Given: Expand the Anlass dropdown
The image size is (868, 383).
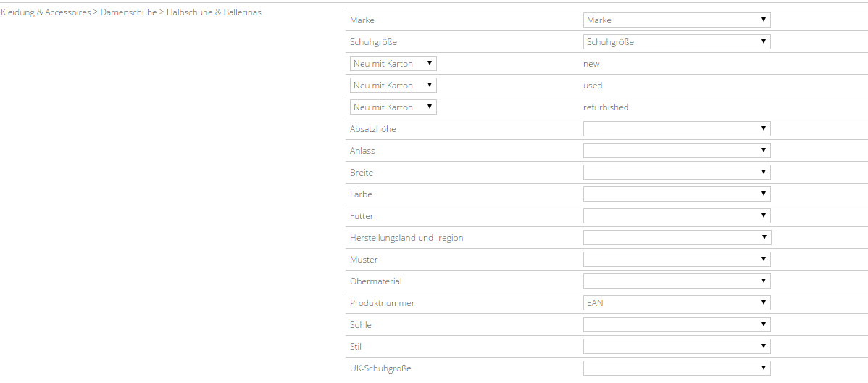Looking at the screenshot, I should (676, 151).
